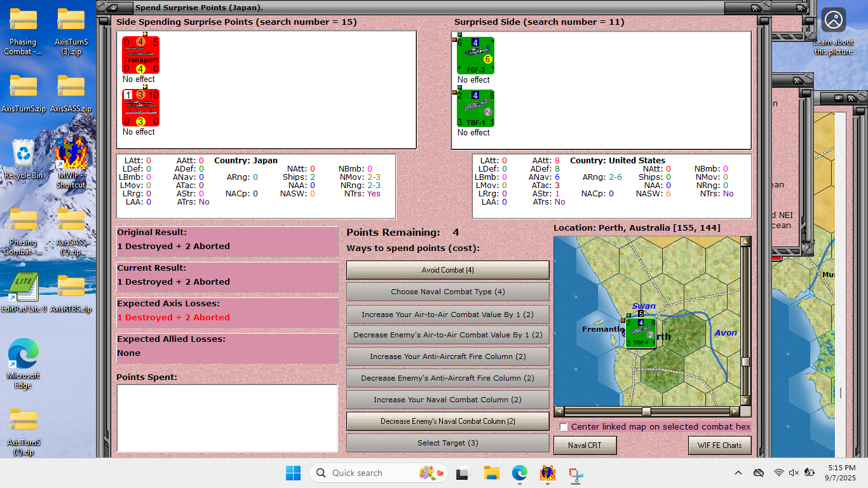
Task: Switch to MWIF game on taskbar
Action: click(x=548, y=473)
